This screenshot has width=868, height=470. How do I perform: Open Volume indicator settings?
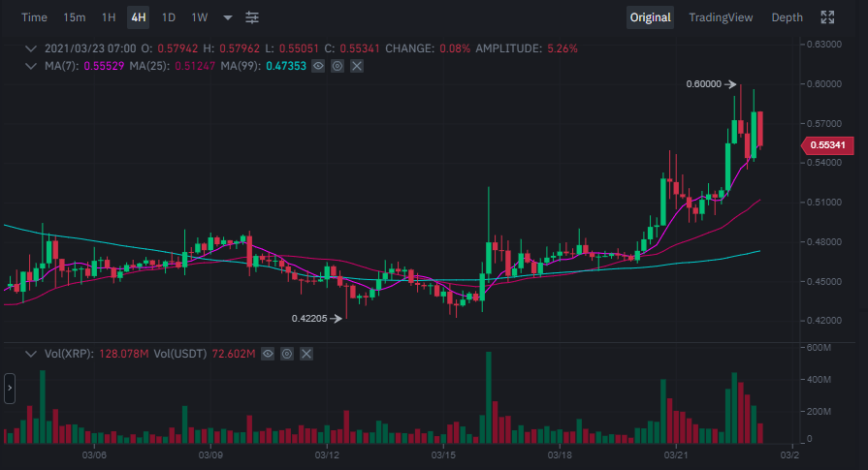pyautogui.click(x=287, y=354)
